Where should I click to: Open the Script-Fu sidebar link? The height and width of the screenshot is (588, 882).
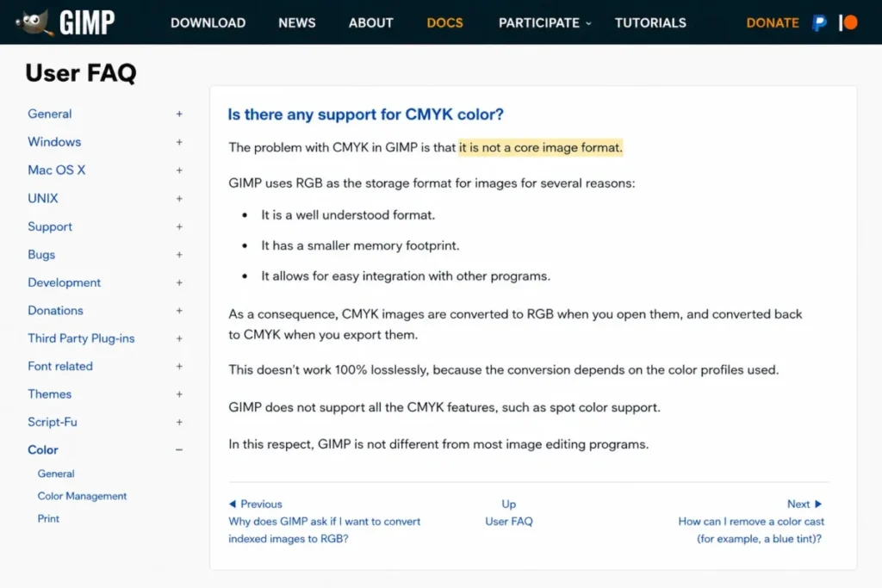pos(53,422)
